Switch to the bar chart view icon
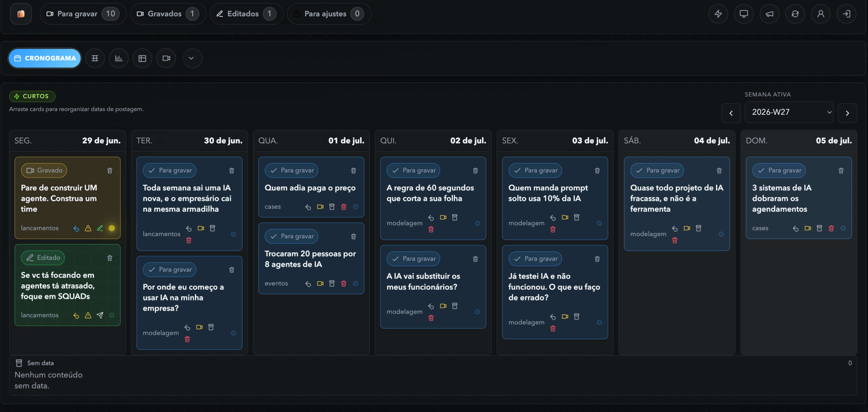Viewport: 868px width, 412px height. click(x=118, y=58)
